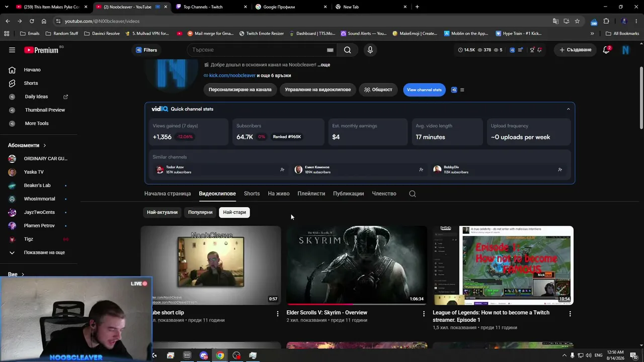Click View channel stats button

click(x=424, y=89)
